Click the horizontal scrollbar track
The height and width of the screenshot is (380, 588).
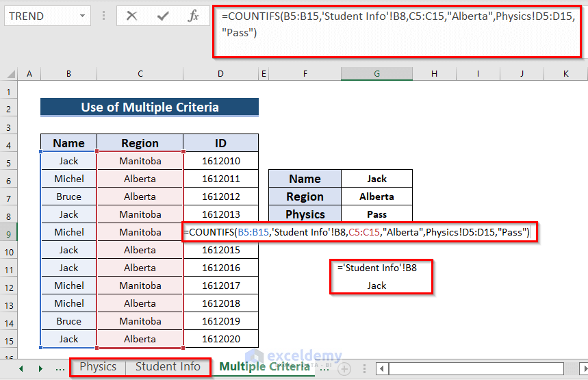476,369
